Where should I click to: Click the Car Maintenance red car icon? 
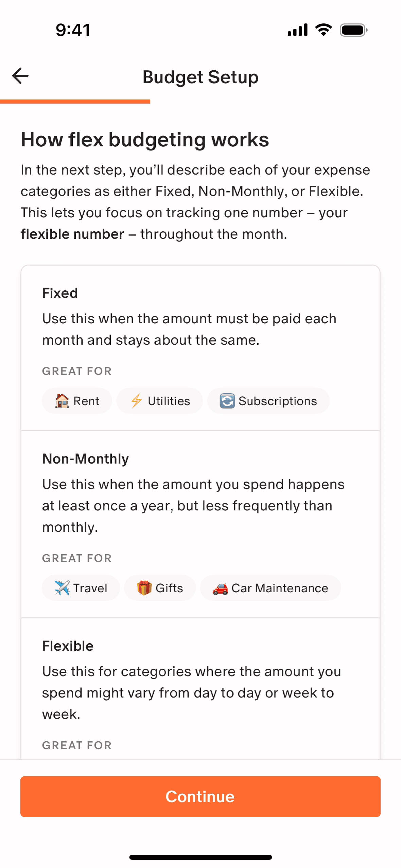coord(220,589)
